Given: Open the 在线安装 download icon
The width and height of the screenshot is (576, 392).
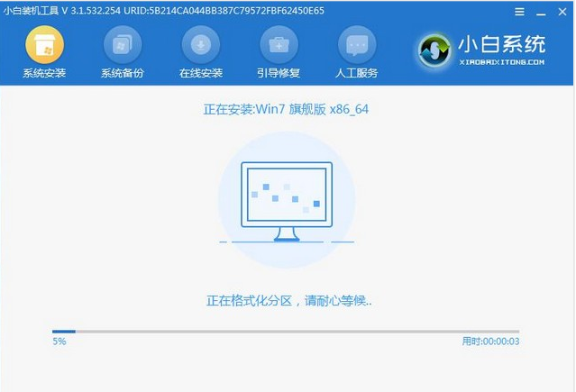Looking at the screenshot, I should click(201, 45).
